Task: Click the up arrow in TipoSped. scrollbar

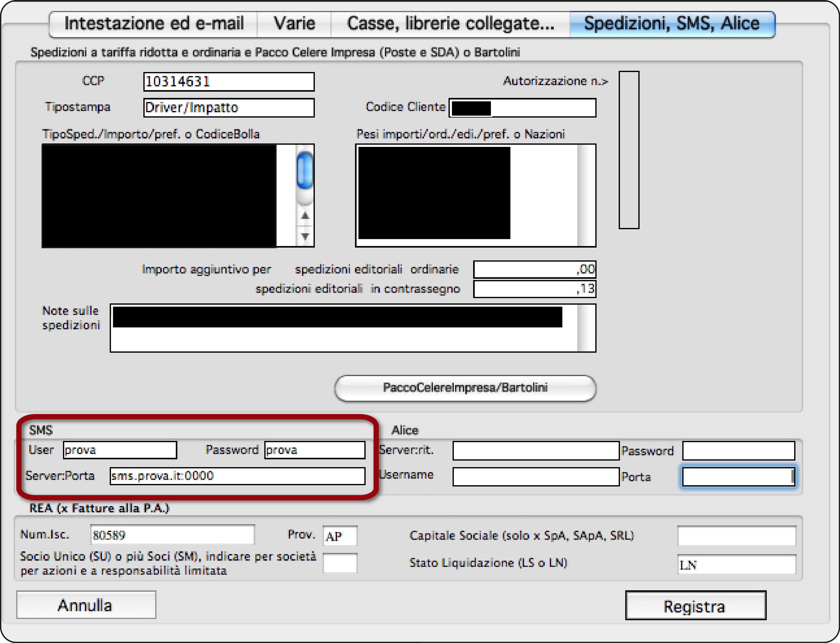Action: click(x=305, y=216)
